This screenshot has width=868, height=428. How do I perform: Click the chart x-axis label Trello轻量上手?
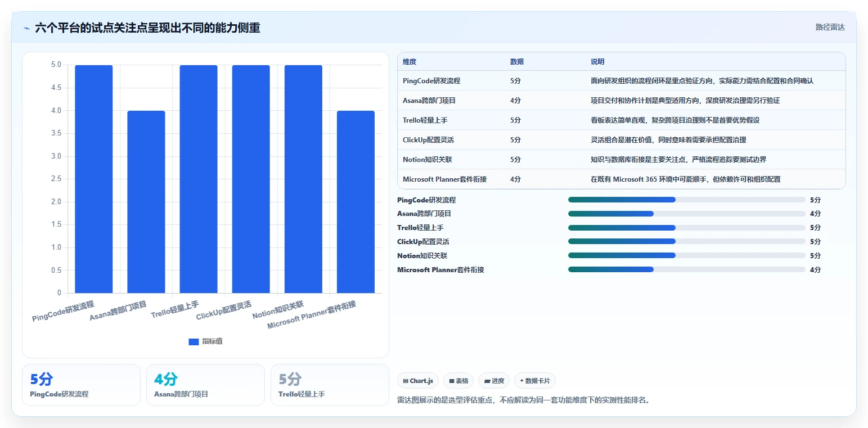(175, 309)
